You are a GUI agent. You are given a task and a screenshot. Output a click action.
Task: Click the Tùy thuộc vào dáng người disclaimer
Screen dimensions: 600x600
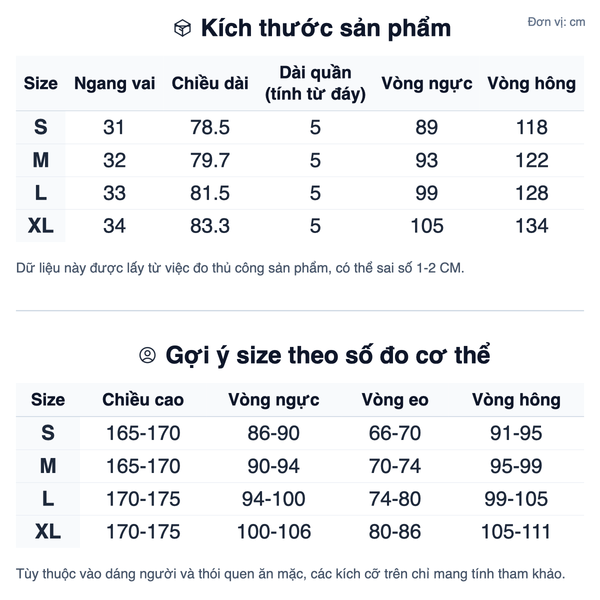click(290, 574)
